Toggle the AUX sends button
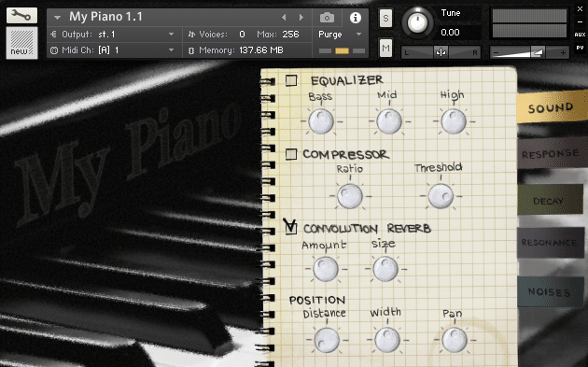Image resolution: width=588 pixels, height=367 pixels. tap(580, 35)
